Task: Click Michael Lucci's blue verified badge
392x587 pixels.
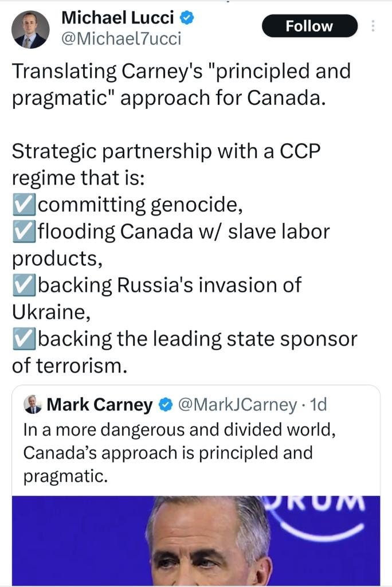Action: click(187, 18)
